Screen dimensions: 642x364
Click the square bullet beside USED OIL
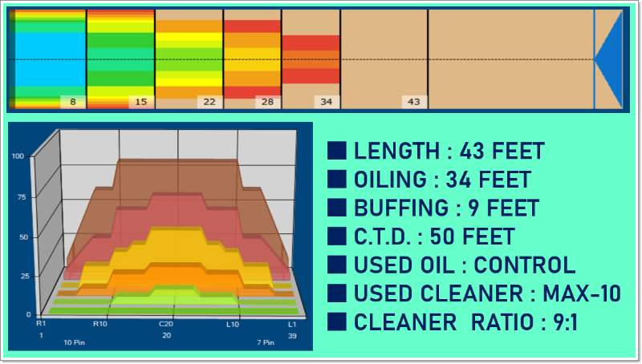click(337, 265)
